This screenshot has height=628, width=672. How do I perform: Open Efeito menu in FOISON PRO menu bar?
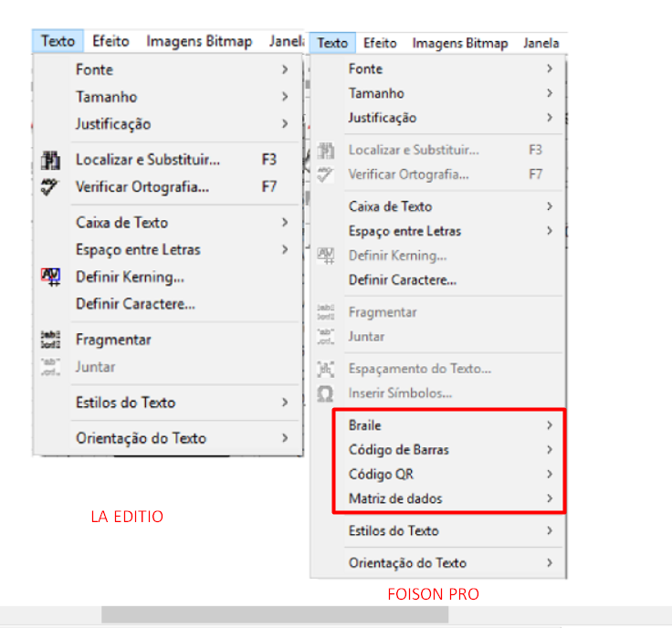[380, 43]
